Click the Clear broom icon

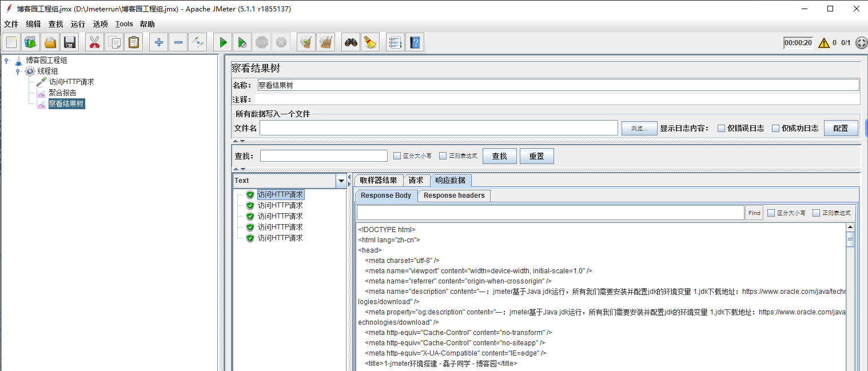[306, 42]
